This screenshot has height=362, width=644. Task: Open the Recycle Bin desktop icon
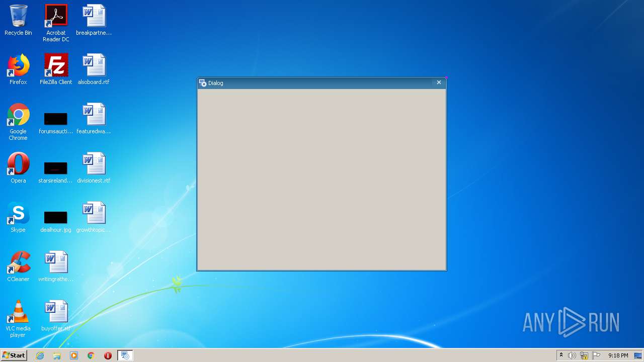[x=18, y=20]
